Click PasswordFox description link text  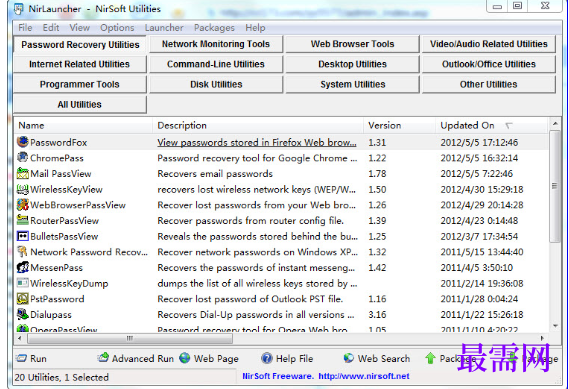coord(257,142)
